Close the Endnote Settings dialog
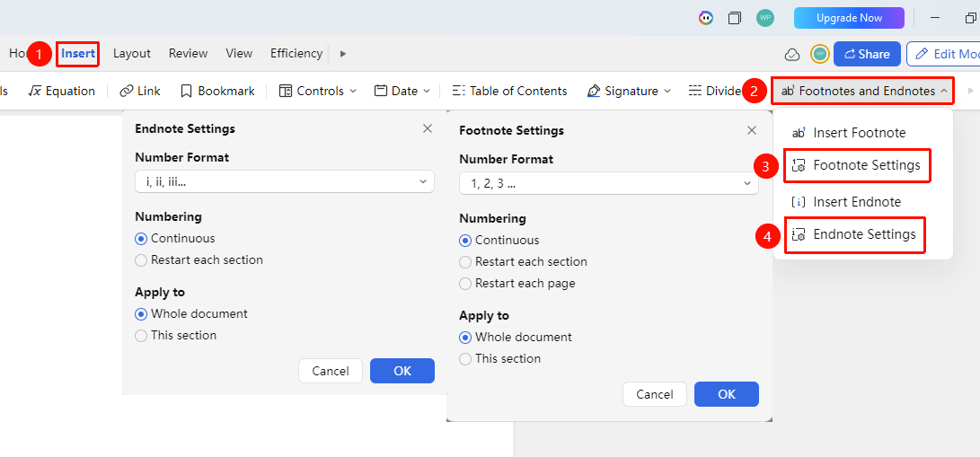 428,128
